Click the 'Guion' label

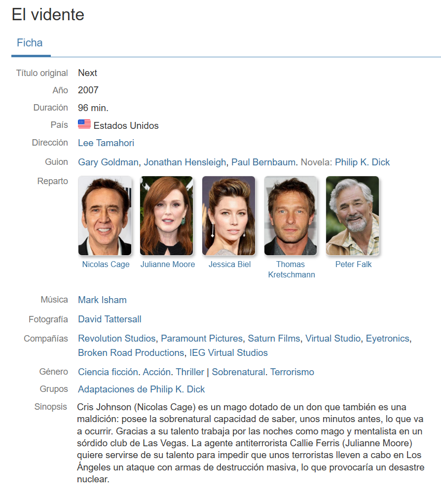[56, 162]
